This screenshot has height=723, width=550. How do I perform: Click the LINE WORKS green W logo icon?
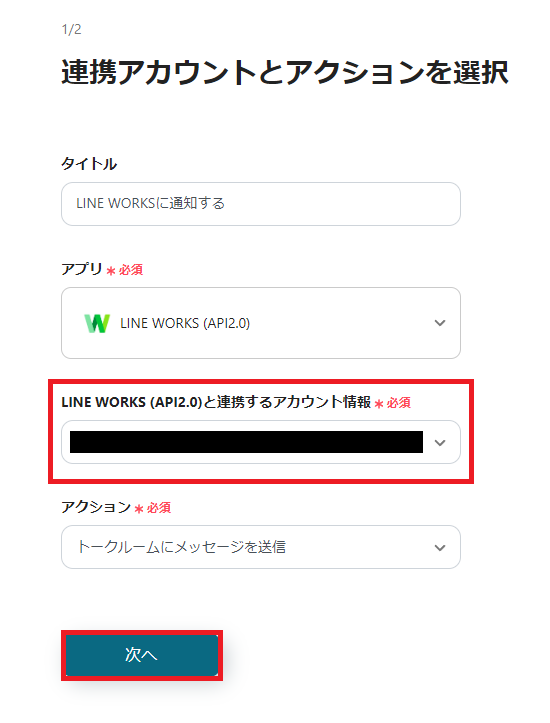(97, 323)
